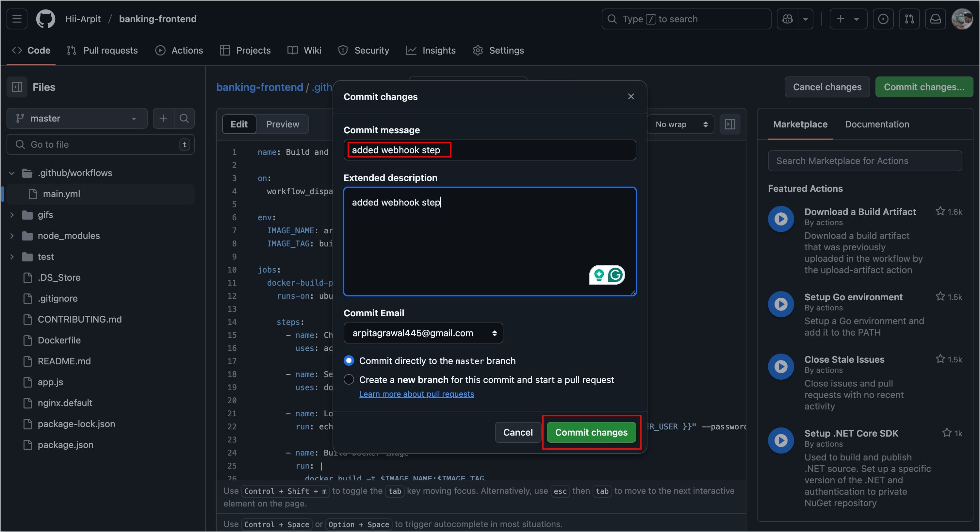
Task: Collapse the Files side panel icon
Action: point(17,87)
